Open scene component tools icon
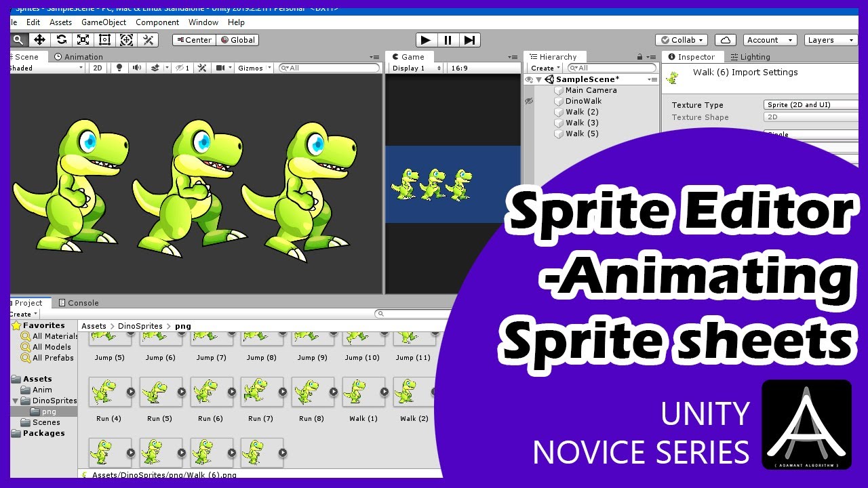Image resolution: width=868 pixels, height=488 pixels. 202,68
